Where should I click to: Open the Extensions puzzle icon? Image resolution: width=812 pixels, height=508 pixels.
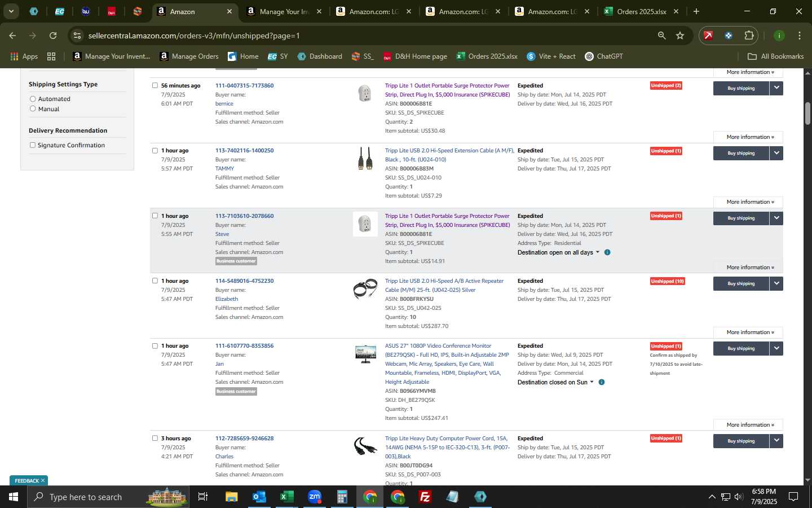click(749, 36)
